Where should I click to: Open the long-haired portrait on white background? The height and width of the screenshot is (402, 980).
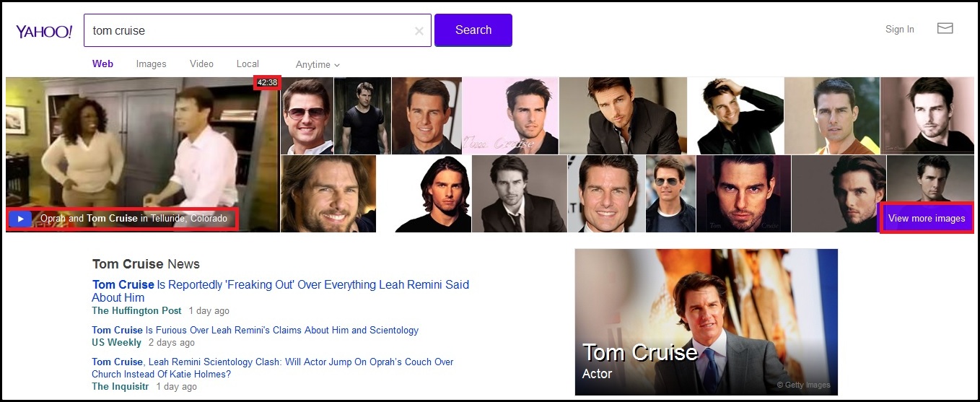[424, 193]
